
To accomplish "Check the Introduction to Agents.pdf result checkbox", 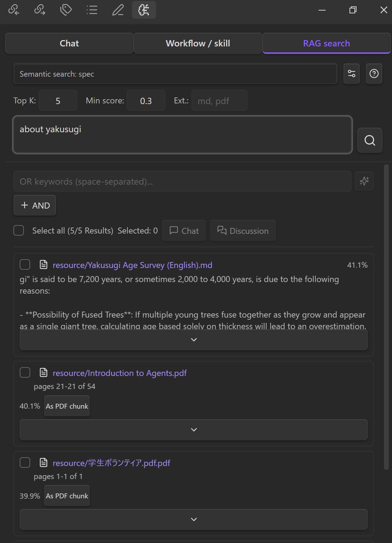I will pyautogui.click(x=25, y=372).
